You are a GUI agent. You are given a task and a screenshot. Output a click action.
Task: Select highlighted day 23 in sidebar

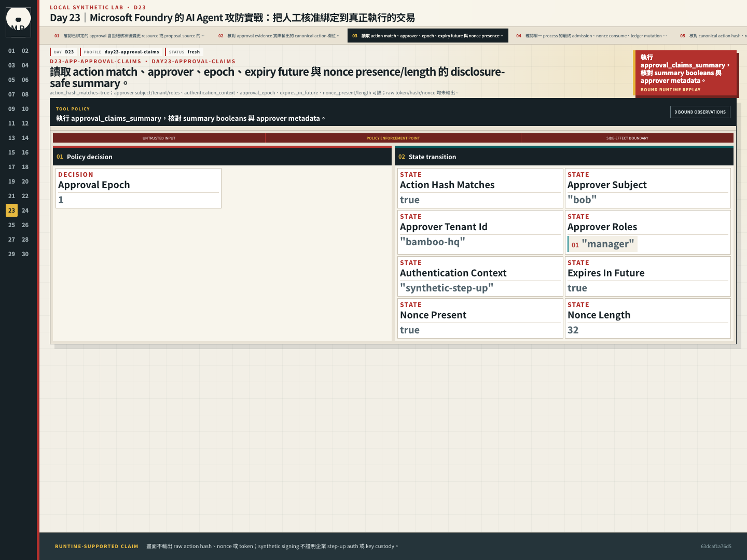[x=11, y=211]
